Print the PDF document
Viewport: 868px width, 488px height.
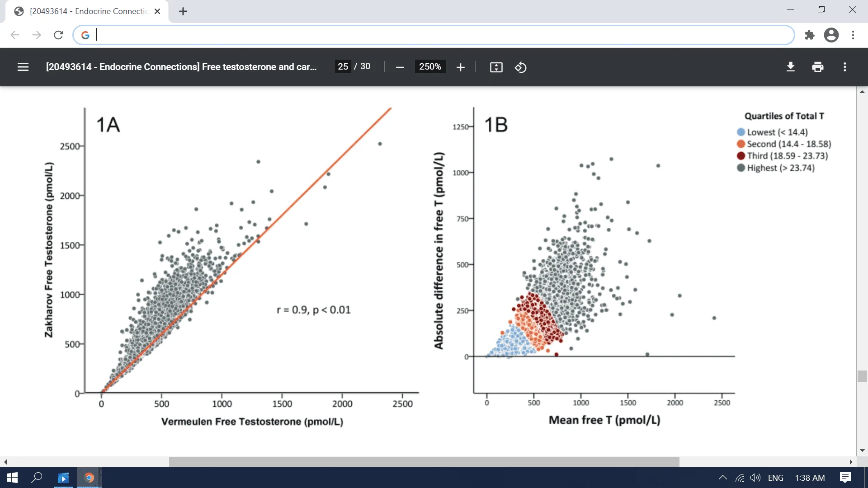[817, 67]
